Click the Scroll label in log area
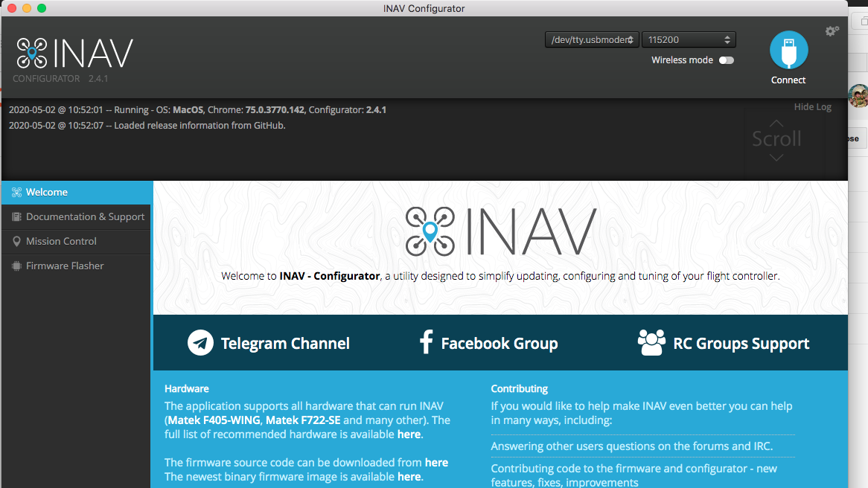 [776, 139]
